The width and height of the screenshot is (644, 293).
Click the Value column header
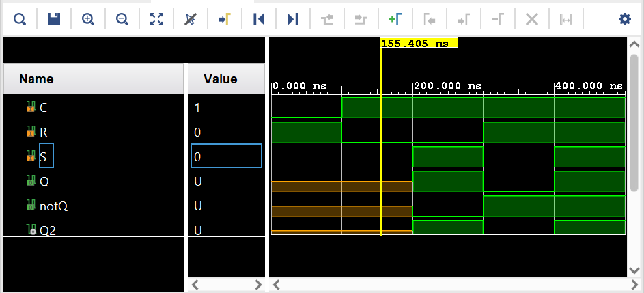[x=226, y=79]
